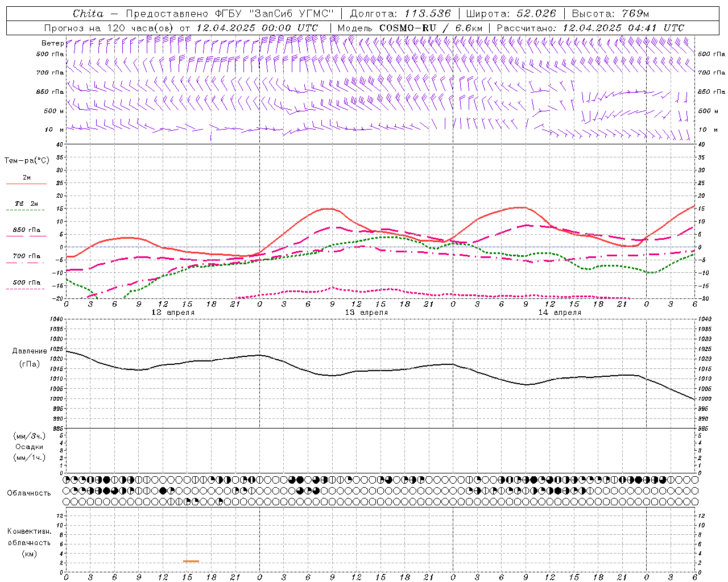Click the "Td 2м" dew point legend entry
The width and height of the screenshot is (728, 582).
point(27,203)
